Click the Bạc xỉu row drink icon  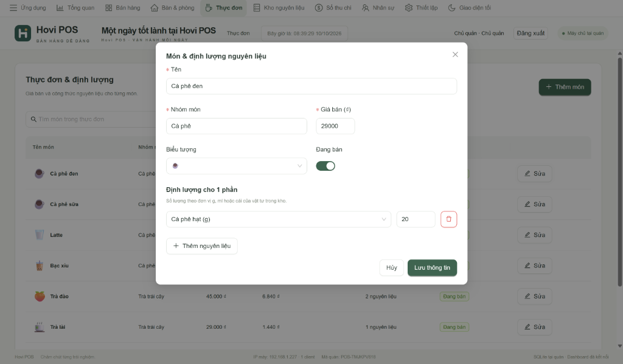click(x=40, y=266)
